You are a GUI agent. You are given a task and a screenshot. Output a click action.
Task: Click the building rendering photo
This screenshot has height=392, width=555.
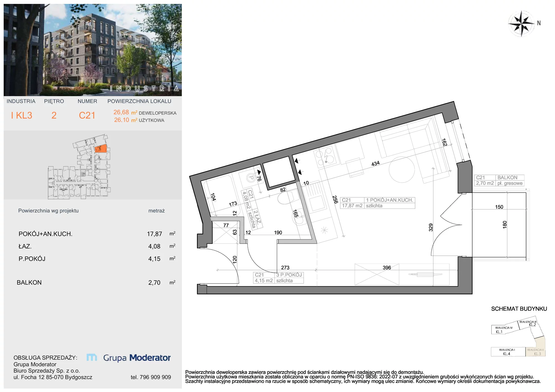[93, 50]
